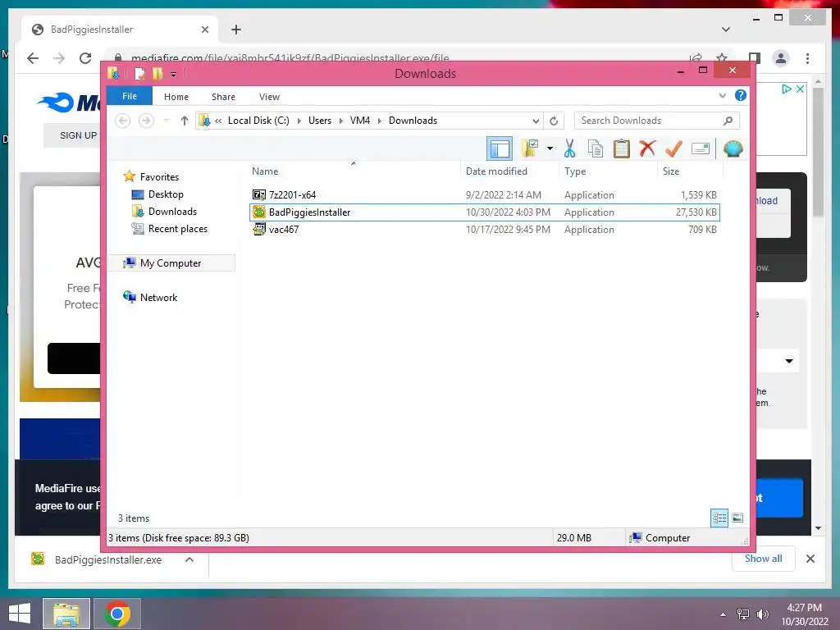Viewport: 840px width, 630px height.
Task: Click the folder options toolbar icon
Action: 530,148
